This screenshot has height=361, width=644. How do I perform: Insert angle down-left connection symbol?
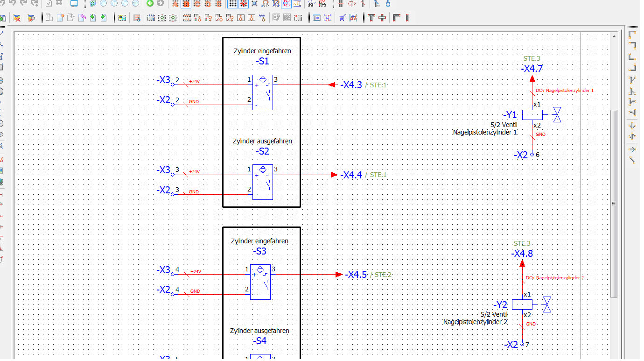632,45
